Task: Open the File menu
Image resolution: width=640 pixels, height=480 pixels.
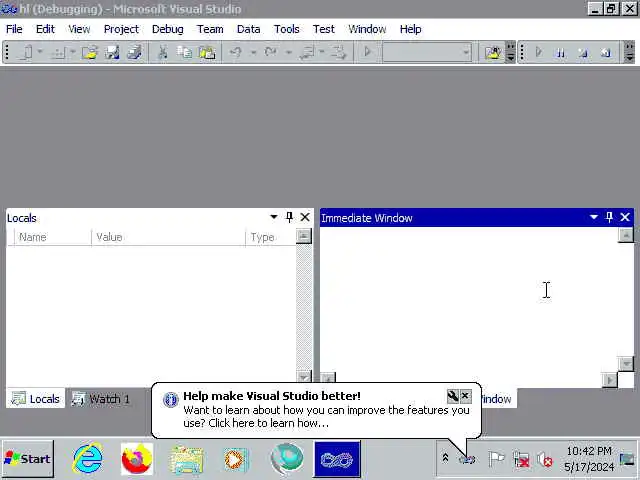Action: (14, 29)
